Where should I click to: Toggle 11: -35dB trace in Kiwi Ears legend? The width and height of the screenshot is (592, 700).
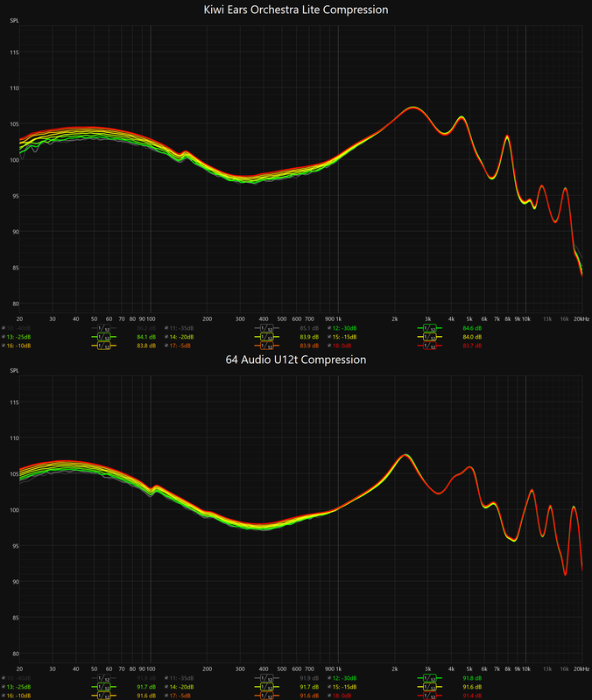coord(166,328)
